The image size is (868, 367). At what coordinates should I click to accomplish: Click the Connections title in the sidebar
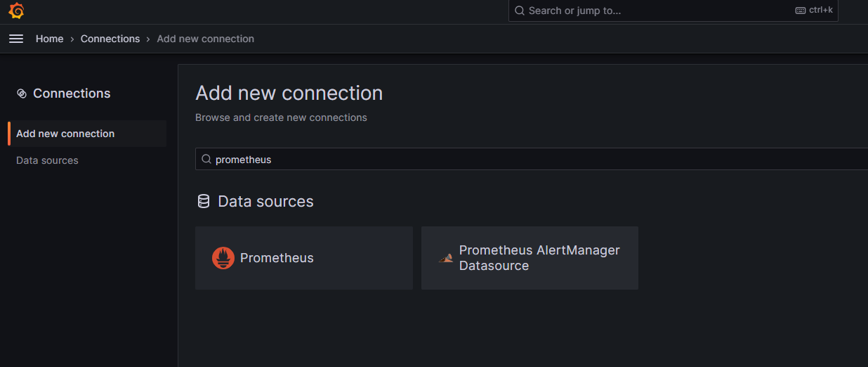(72, 94)
